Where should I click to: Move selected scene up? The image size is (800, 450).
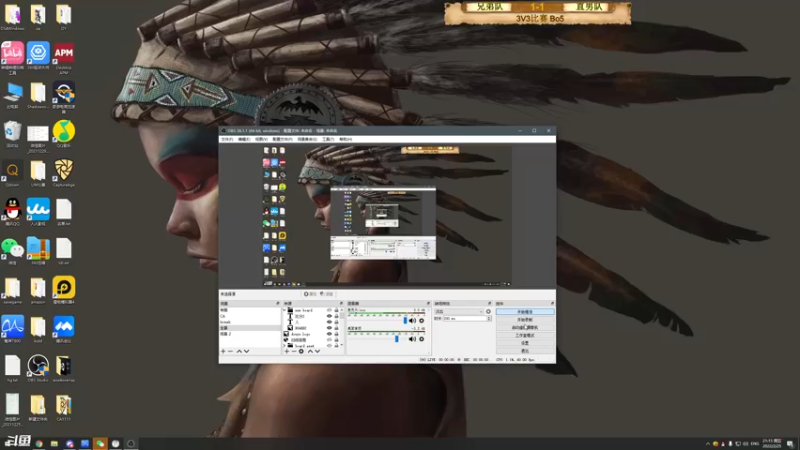point(239,352)
